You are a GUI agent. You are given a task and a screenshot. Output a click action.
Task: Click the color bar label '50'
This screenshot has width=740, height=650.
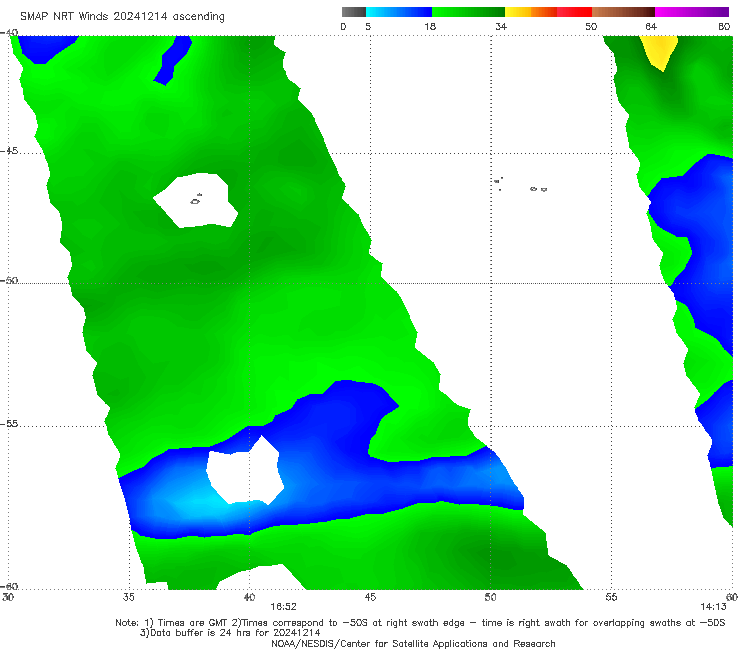(x=591, y=27)
